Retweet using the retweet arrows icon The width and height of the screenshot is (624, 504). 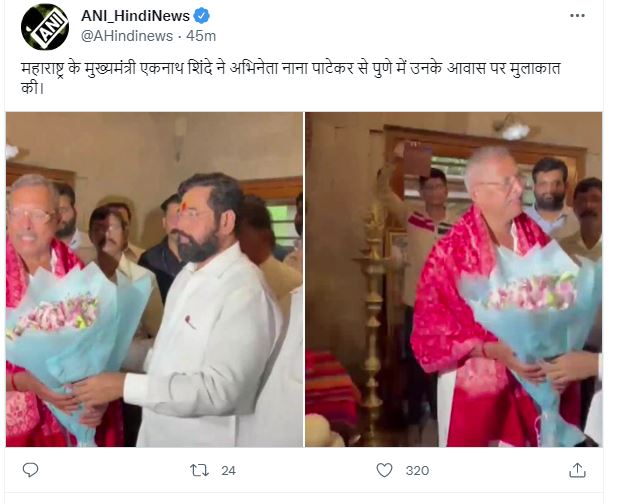(199, 471)
